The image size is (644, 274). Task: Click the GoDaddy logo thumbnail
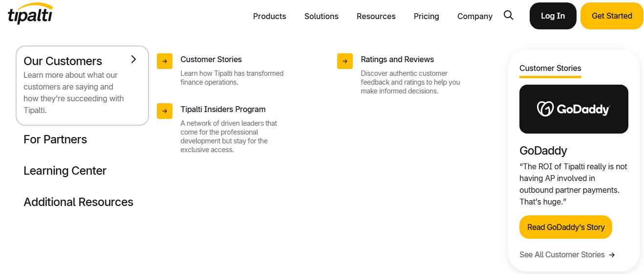(x=574, y=109)
